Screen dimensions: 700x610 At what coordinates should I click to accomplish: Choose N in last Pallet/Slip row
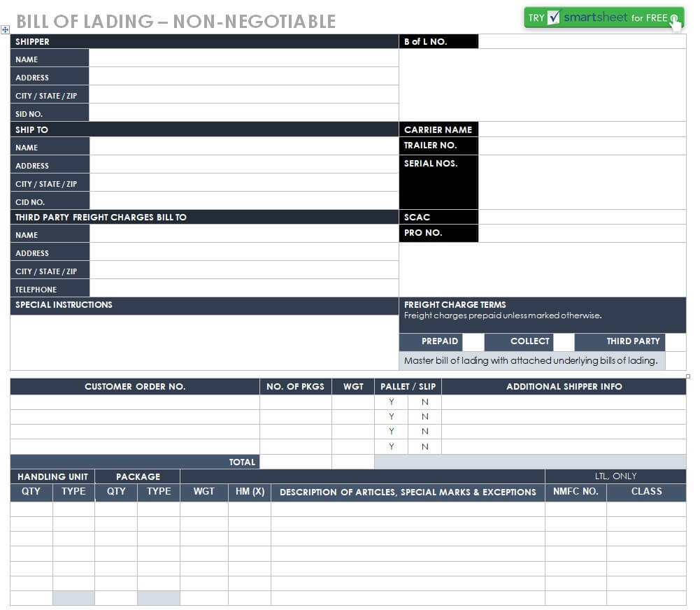point(424,447)
